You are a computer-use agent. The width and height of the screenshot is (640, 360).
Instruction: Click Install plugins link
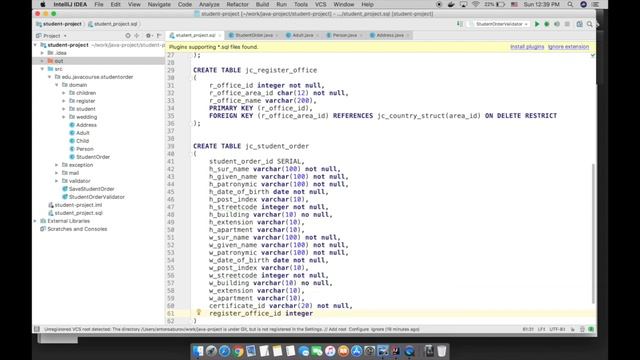coord(527,47)
